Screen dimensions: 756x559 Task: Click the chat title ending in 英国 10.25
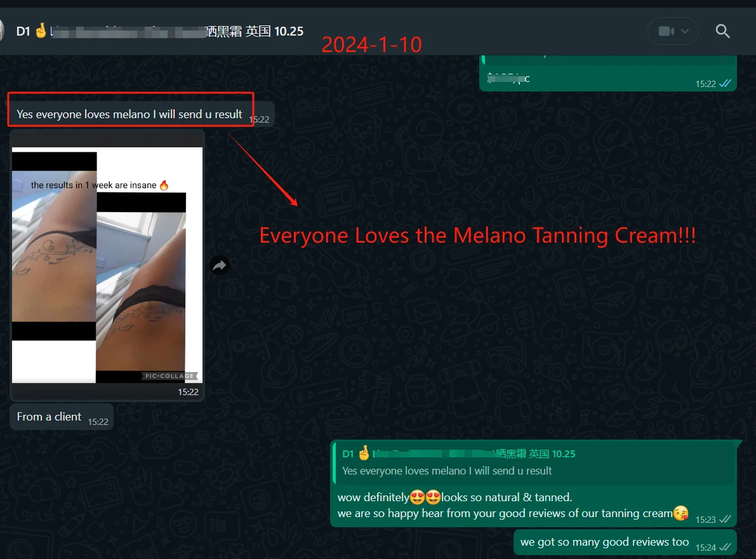coord(160,31)
